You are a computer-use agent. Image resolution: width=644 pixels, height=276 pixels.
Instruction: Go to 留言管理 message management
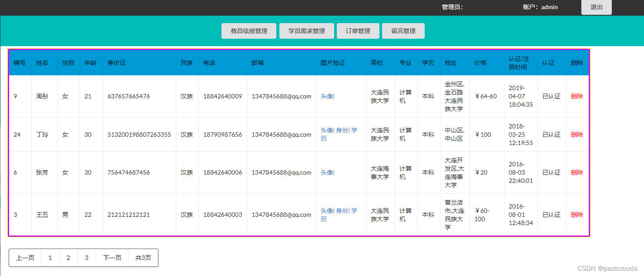pyautogui.click(x=403, y=30)
